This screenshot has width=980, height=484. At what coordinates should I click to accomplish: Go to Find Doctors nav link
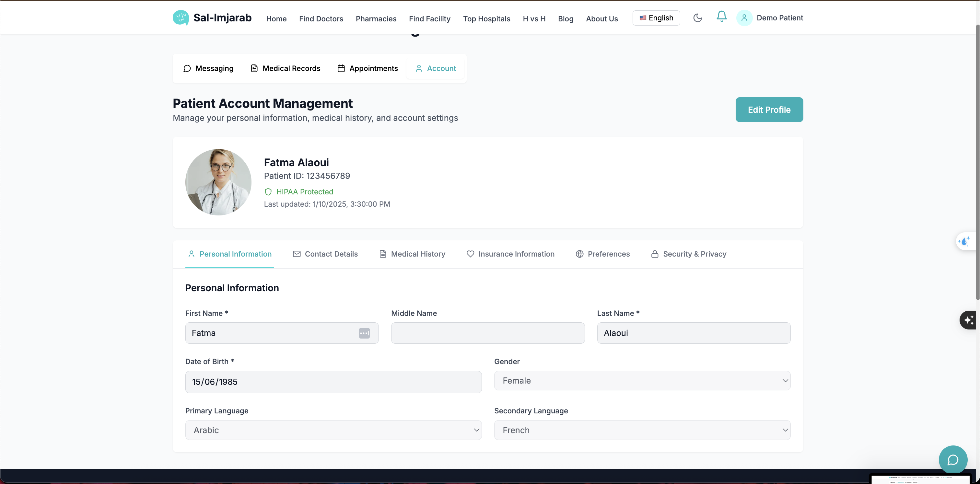[x=321, y=19]
